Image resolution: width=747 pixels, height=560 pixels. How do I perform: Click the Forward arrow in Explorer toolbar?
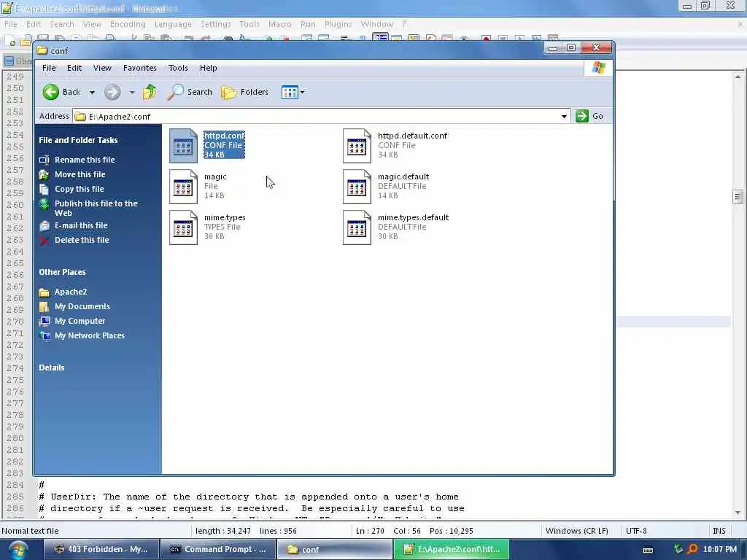pos(112,92)
